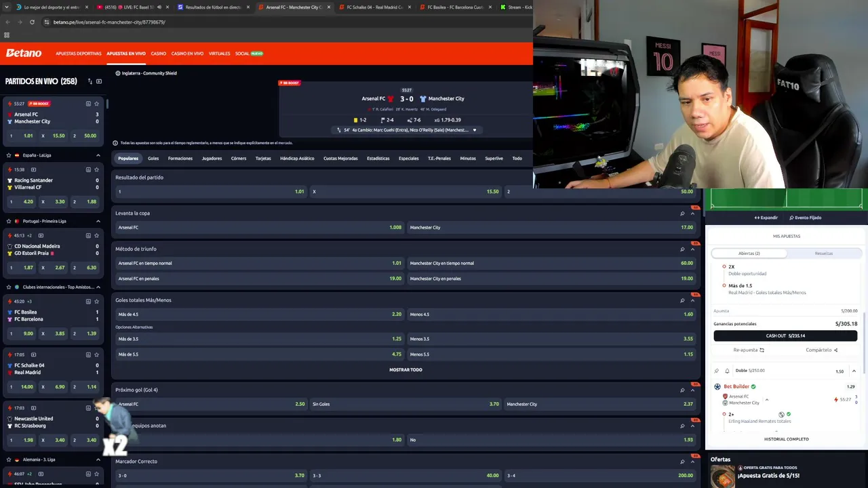The width and height of the screenshot is (868, 488).
Task: Open live streaming filter icon beside Partidos en Vivo
Action: [x=99, y=81]
